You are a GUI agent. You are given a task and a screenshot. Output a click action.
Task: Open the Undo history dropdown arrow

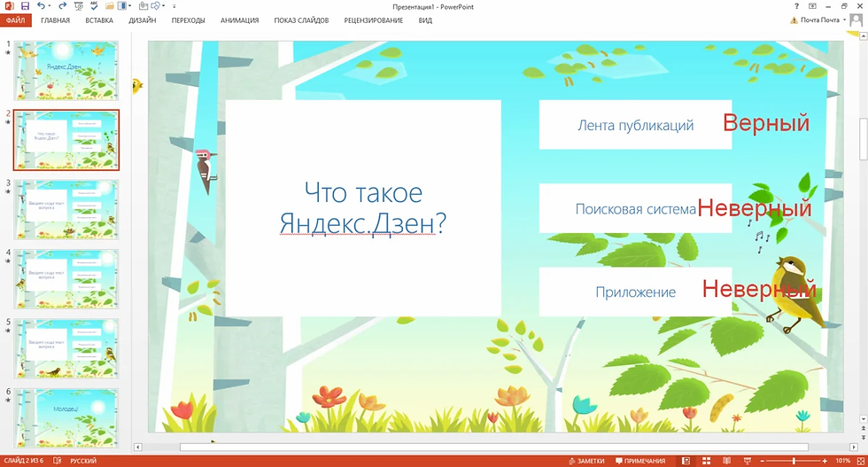pyautogui.click(x=50, y=6)
